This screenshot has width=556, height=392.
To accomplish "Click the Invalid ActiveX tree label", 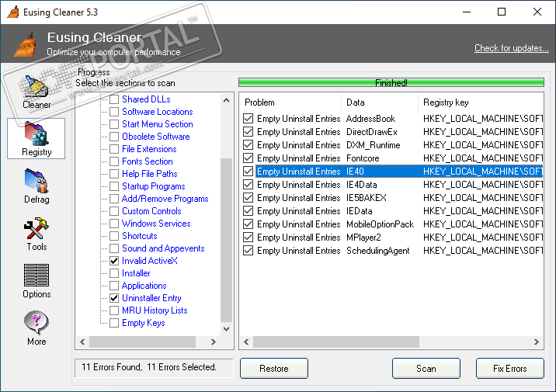I will pyautogui.click(x=149, y=261).
